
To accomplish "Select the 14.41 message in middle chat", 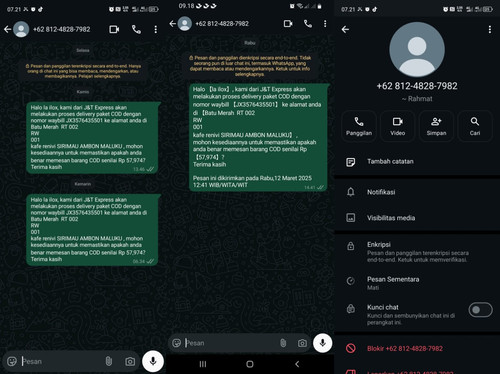I will pyautogui.click(x=259, y=137).
